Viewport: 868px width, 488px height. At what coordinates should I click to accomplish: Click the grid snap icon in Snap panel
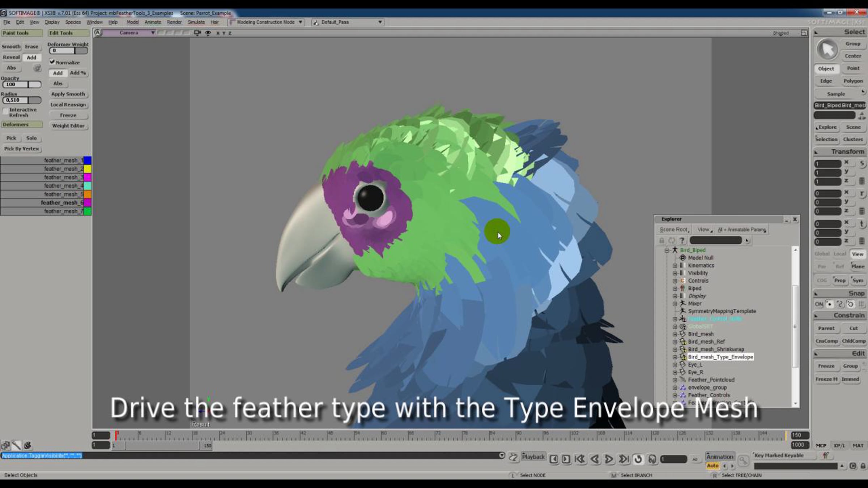(861, 304)
